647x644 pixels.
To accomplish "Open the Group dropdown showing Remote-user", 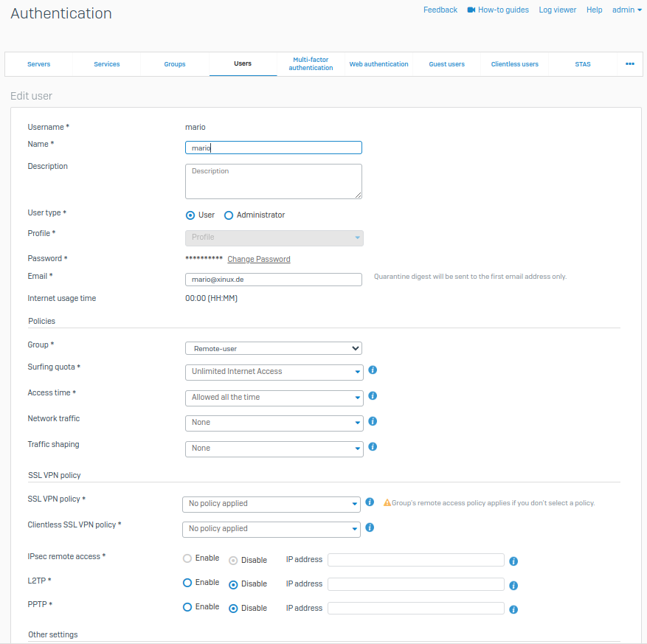I will click(273, 348).
